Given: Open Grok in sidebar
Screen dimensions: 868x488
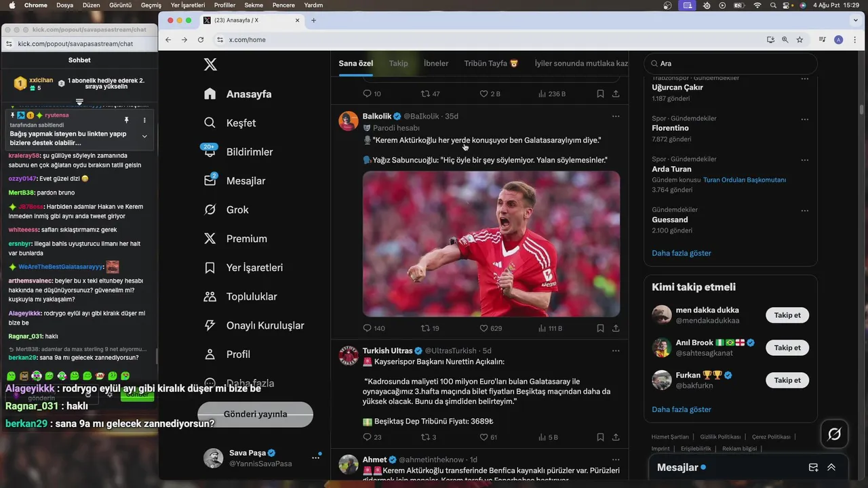Looking at the screenshot, I should [226, 210].
